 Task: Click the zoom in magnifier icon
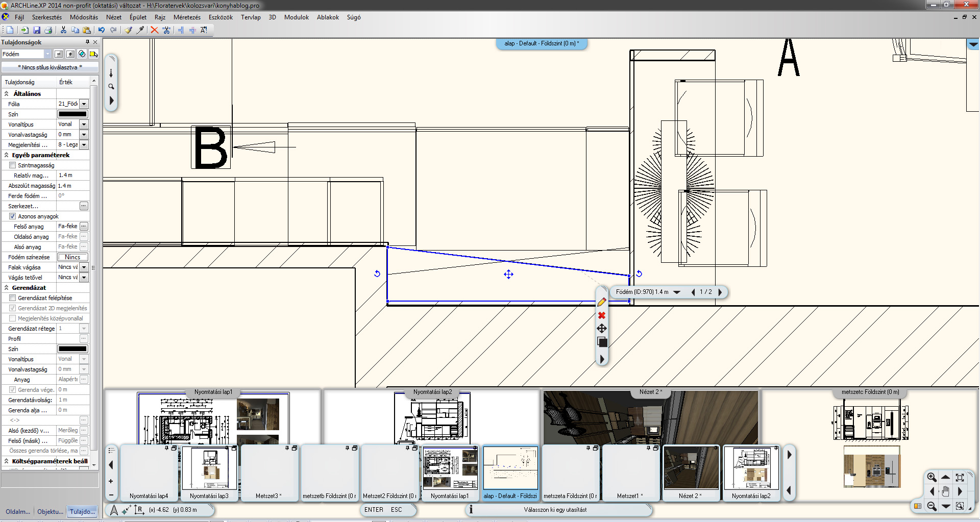coord(932,478)
